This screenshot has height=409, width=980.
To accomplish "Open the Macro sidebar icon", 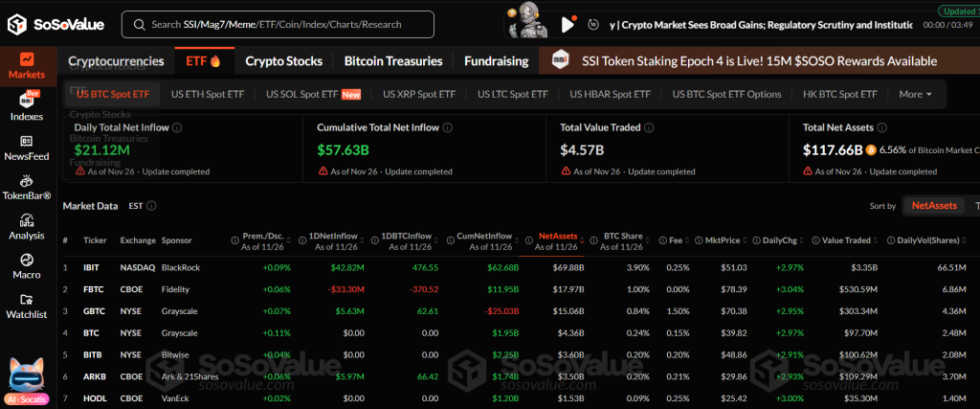I will pyautogui.click(x=26, y=265).
